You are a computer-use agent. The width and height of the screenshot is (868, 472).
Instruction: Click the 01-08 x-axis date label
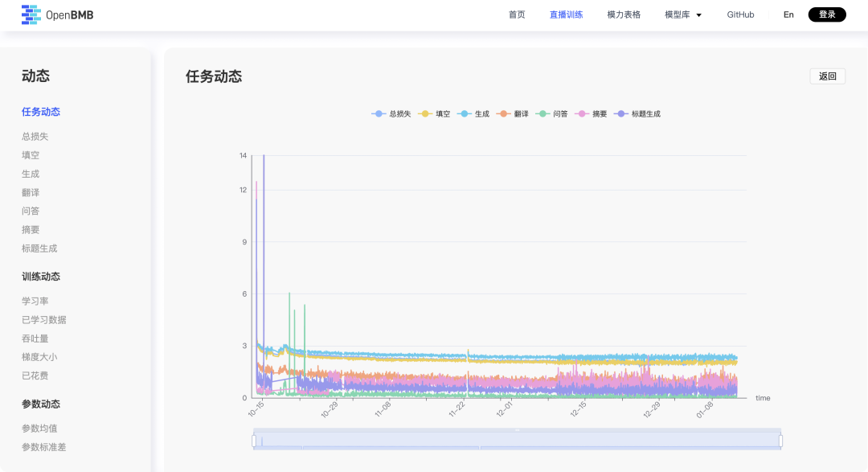[705, 408]
